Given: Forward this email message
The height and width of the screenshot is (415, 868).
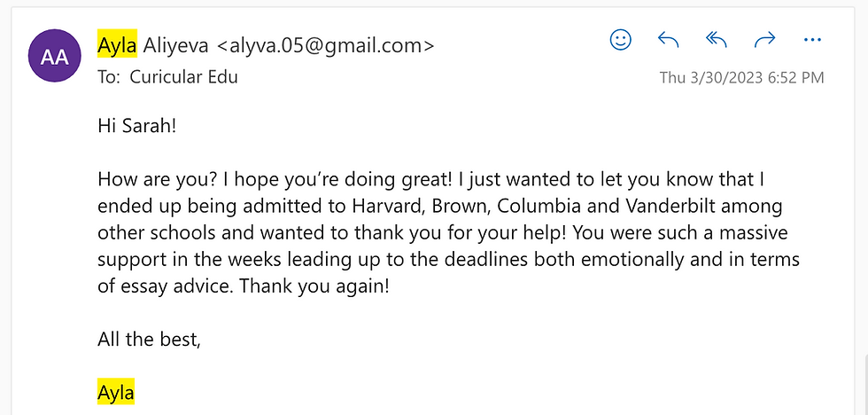Looking at the screenshot, I should click(x=764, y=40).
